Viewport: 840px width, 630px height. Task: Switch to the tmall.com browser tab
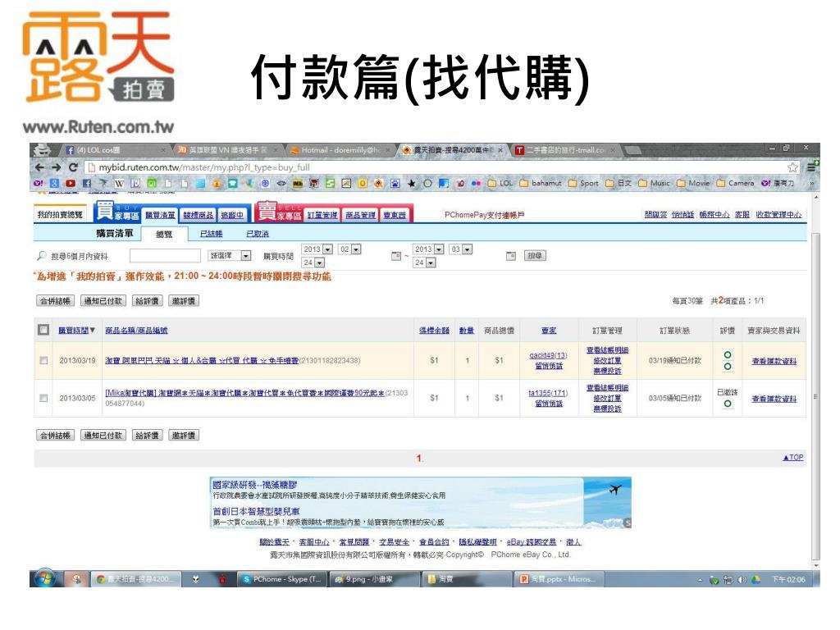click(565, 150)
